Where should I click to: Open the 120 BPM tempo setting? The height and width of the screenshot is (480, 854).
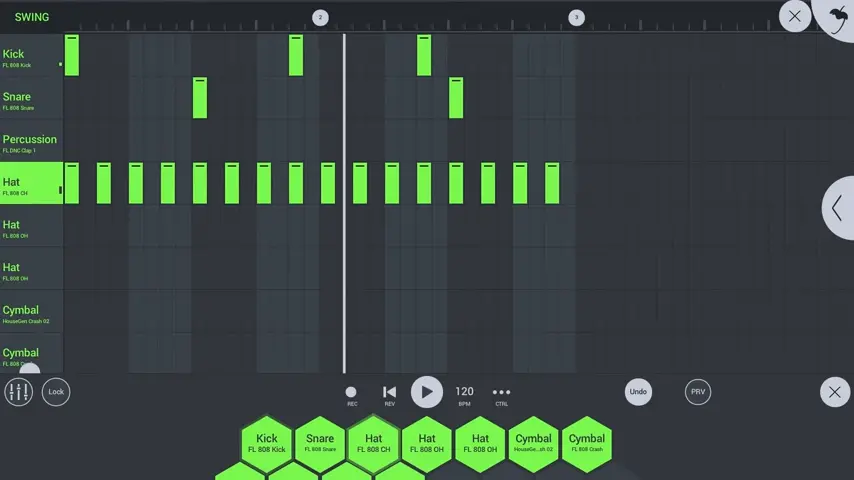point(464,395)
